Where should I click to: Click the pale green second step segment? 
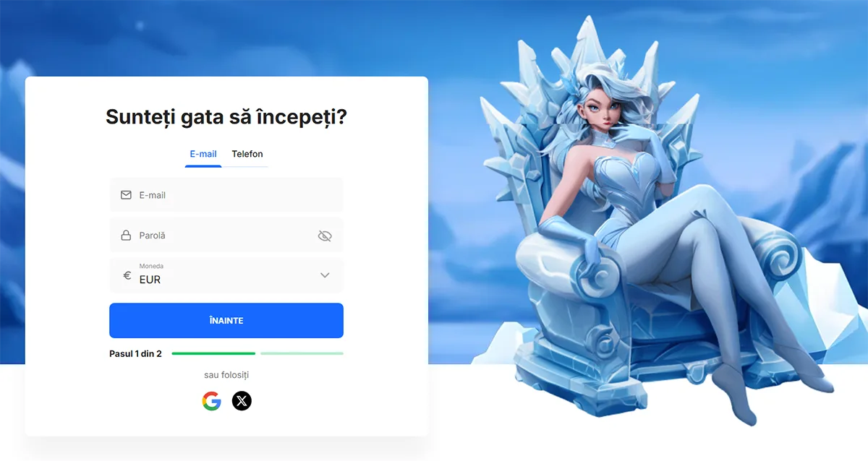click(302, 353)
